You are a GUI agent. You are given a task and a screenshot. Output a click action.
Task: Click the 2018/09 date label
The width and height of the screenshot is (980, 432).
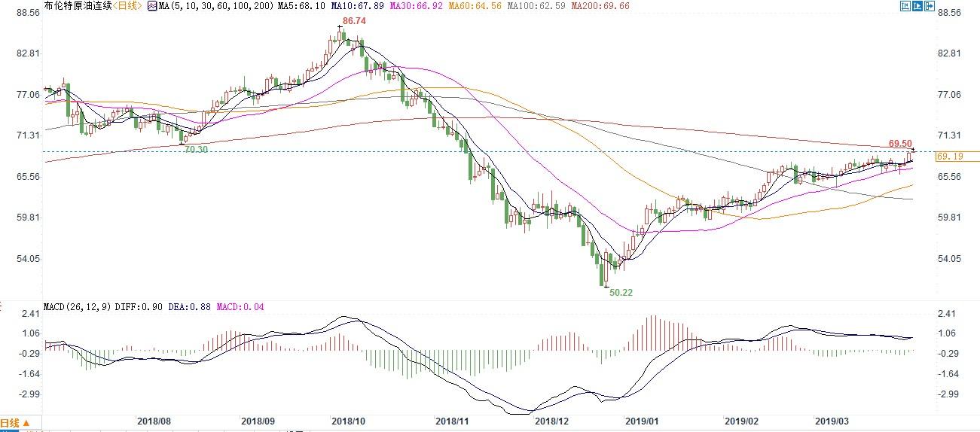point(260,422)
